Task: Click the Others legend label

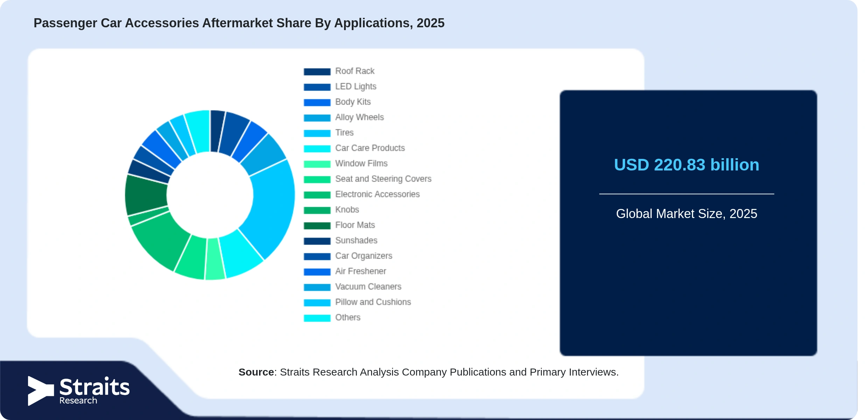Action: pyautogui.click(x=348, y=317)
